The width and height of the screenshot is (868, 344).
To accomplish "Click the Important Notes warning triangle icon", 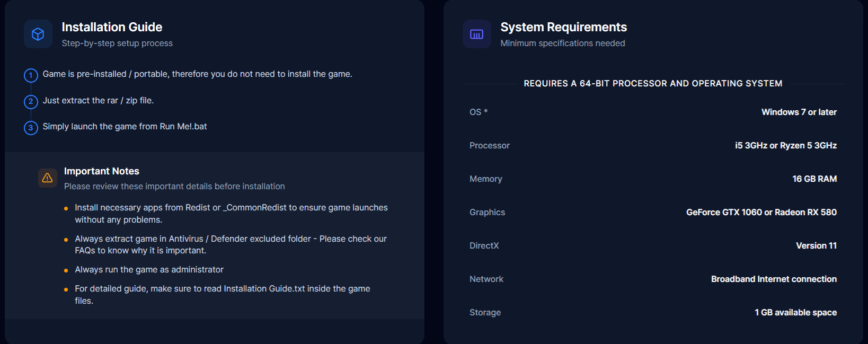I will click(x=47, y=178).
